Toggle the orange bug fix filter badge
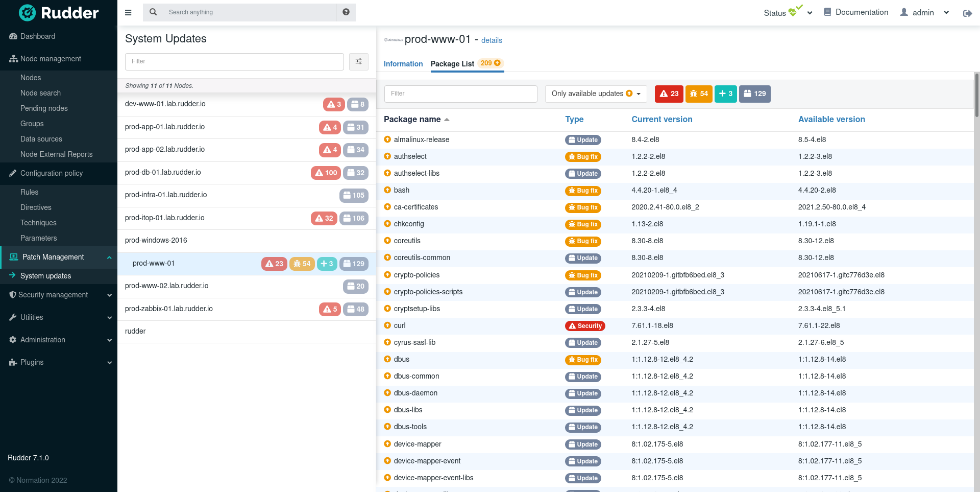Viewport: 980px width, 492px height. point(699,94)
